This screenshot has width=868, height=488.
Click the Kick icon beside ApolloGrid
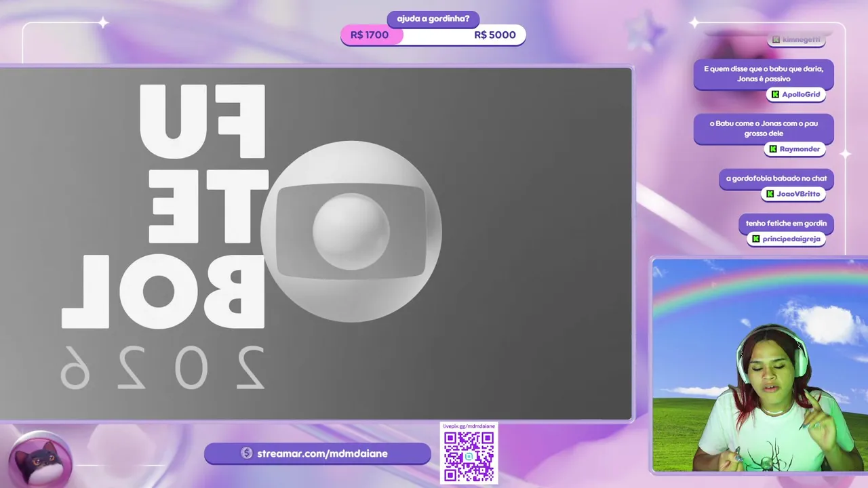[x=775, y=95]
